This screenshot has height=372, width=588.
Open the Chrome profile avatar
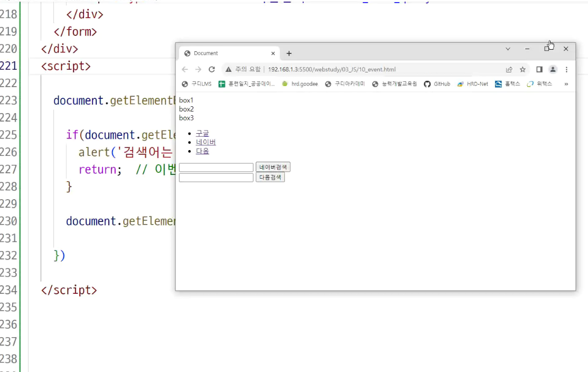click(x=553, y=69)
